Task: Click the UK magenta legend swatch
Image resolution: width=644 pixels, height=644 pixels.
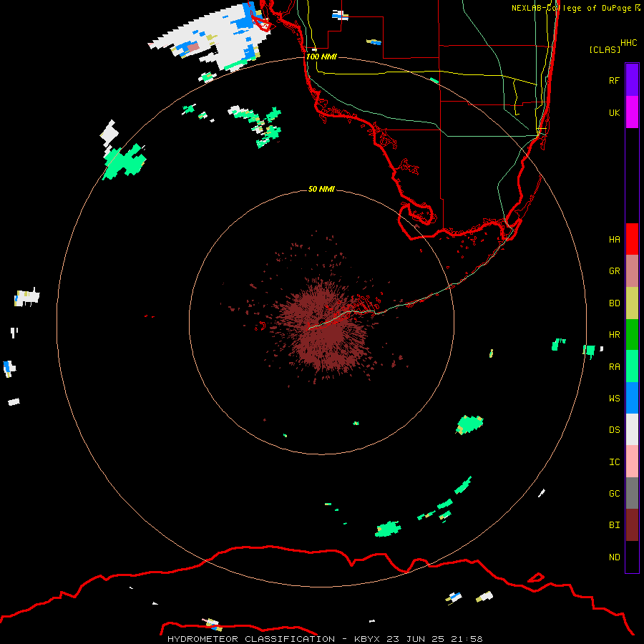Action: click(632, 112)
